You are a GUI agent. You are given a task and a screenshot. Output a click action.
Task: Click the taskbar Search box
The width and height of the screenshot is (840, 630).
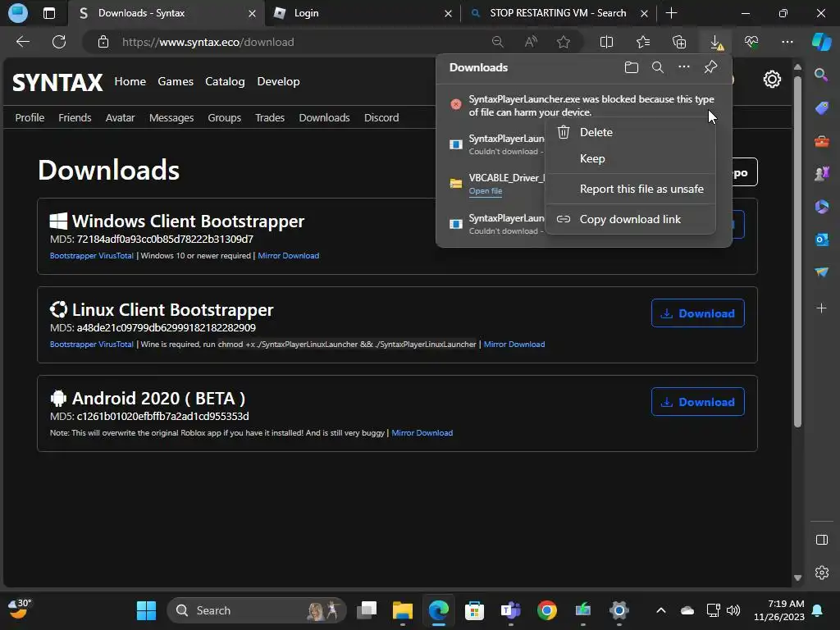[x=257, y=610]
